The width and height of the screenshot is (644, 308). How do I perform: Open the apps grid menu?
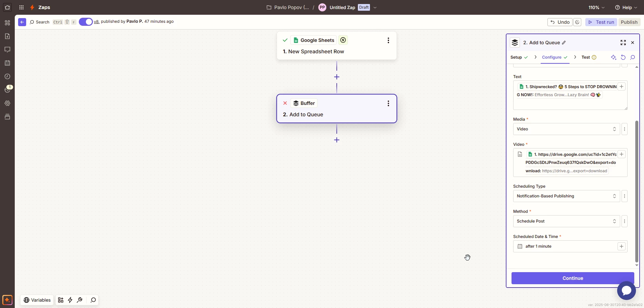(21, 7)
